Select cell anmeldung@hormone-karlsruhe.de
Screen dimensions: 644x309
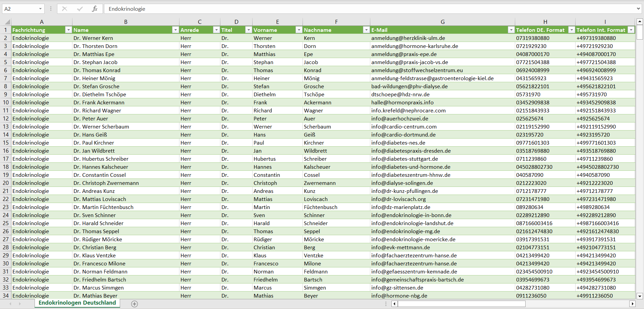442,46
